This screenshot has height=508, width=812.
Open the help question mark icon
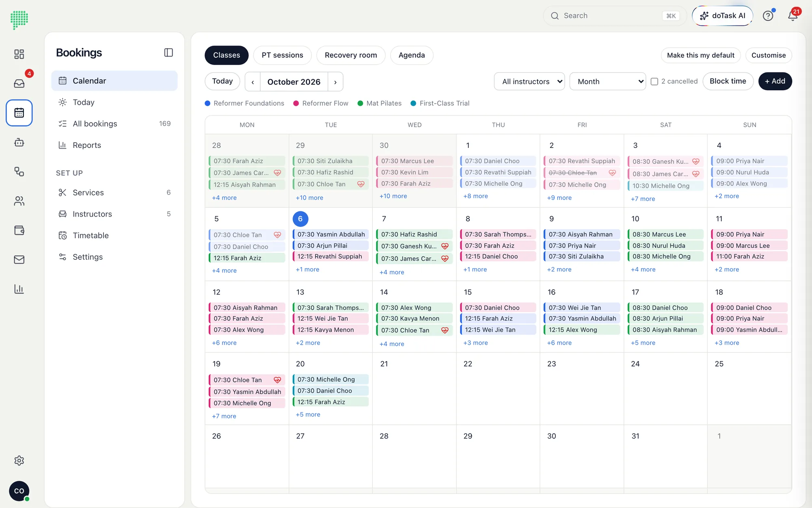point(768,16)
